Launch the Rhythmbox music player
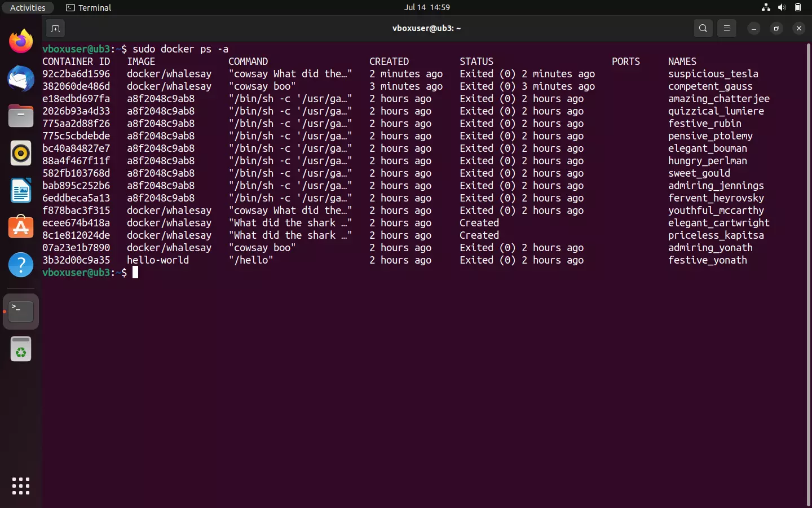Screen dimensions: 812x508 21,154
